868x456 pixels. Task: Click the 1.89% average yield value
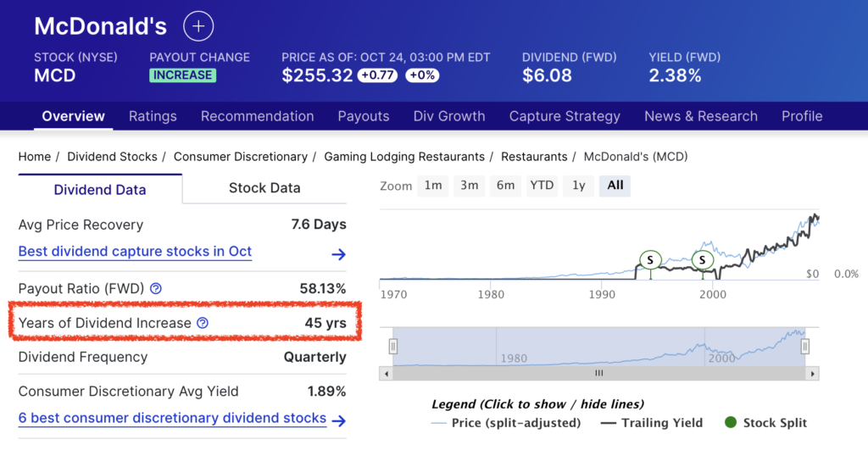[326, 392]
